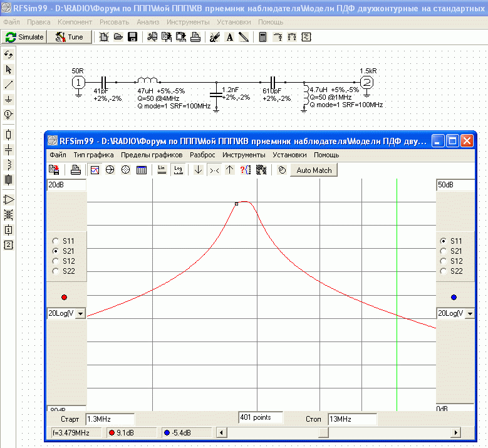The width and height of the screenshot is (488, 448).
Task: Save the circuit with the floppy disk icon
Action: point(133,37)
